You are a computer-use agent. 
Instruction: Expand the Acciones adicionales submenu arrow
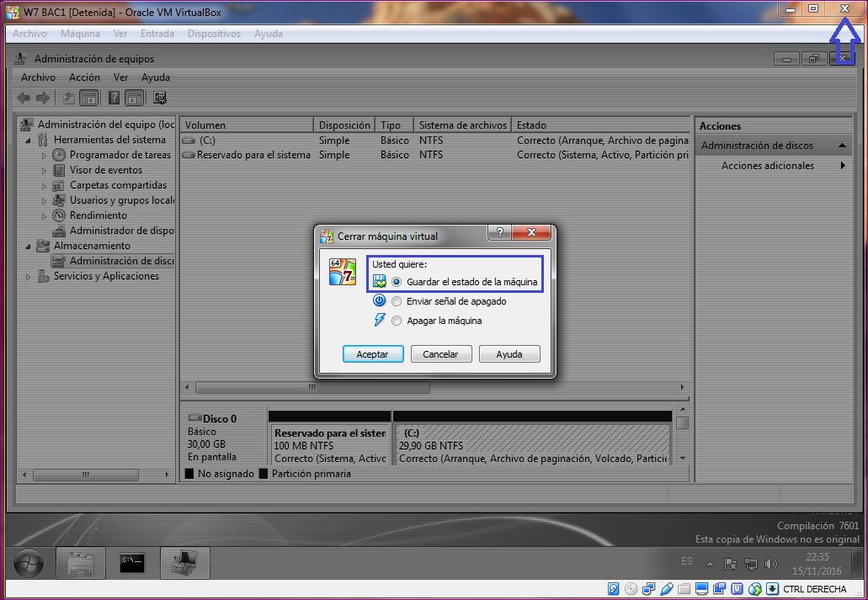[x=842, y=166]
